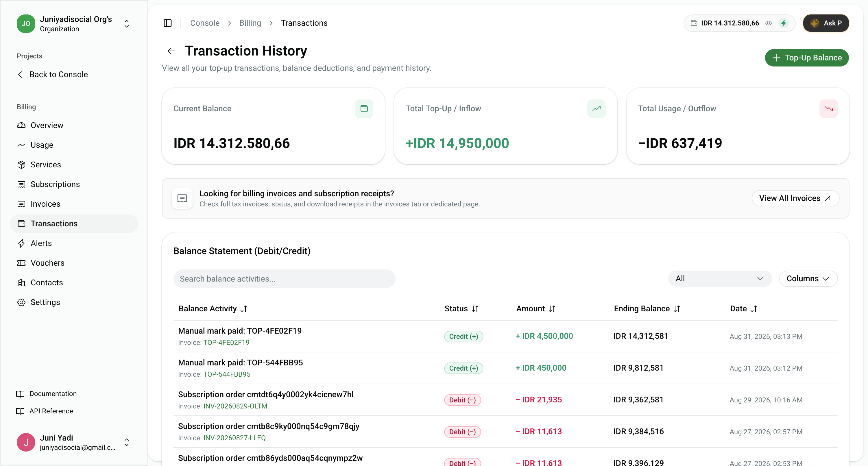Click the Top-Up Balance button
This screenshot has height=466, width=868.
pos(807,58)
